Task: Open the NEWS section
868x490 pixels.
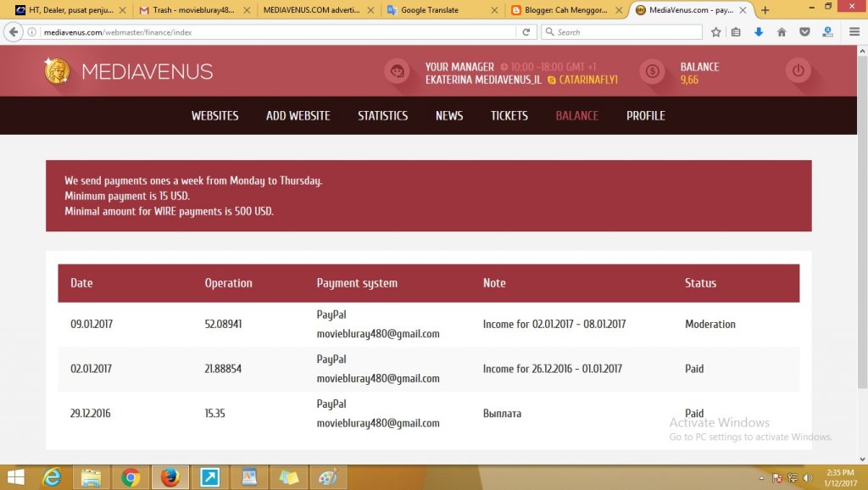Action: [449, 115]
